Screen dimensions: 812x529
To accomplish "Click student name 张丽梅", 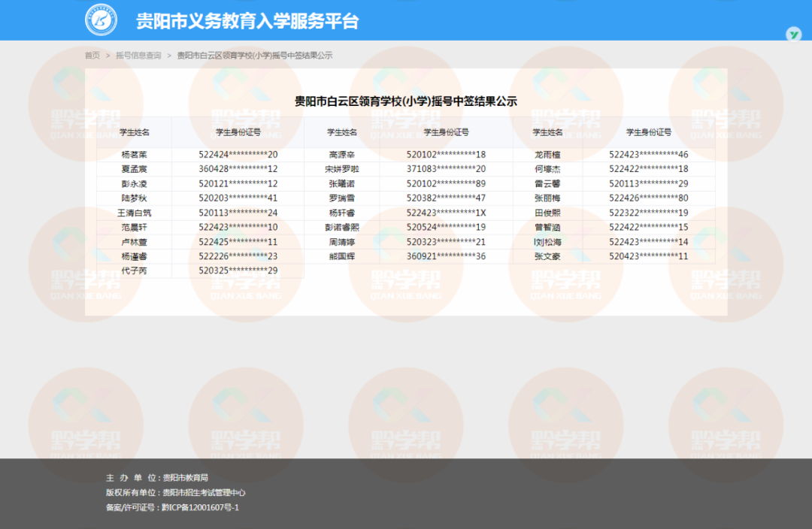I will tap(547, 198).
